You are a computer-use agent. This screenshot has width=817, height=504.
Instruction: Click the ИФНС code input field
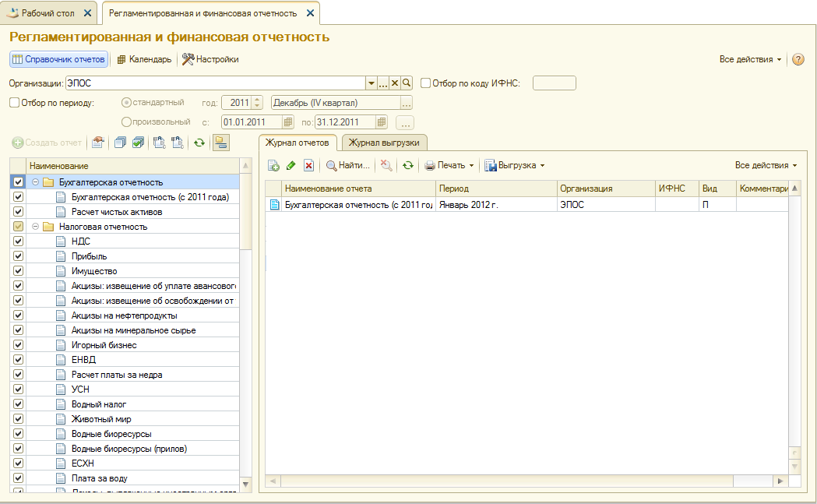coord(554,83)
